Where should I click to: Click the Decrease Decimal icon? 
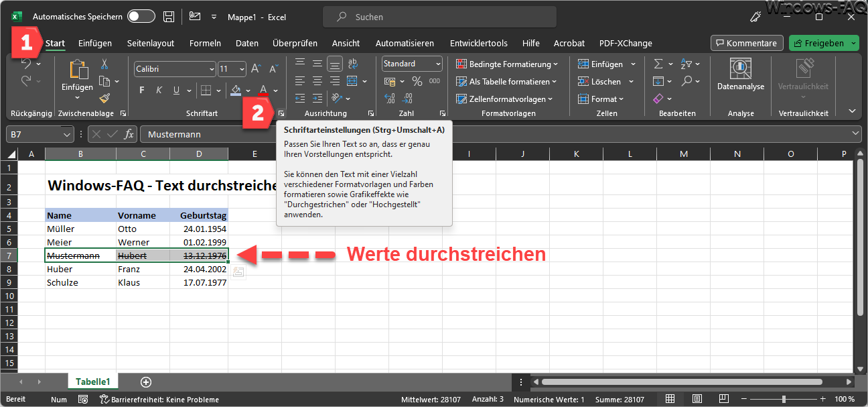click(407, 99)
